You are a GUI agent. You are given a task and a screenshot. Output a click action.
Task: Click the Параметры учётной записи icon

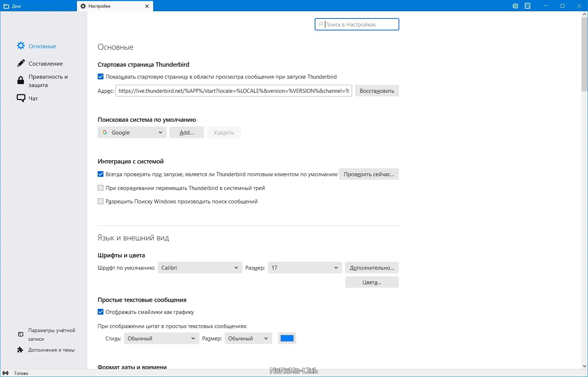pos(21,334)
